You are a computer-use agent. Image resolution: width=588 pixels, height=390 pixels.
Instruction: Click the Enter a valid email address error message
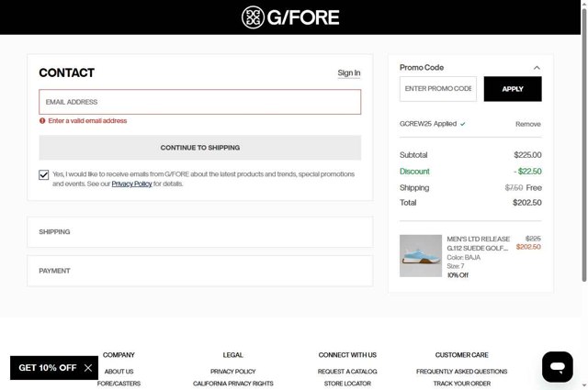coord(87,120)
